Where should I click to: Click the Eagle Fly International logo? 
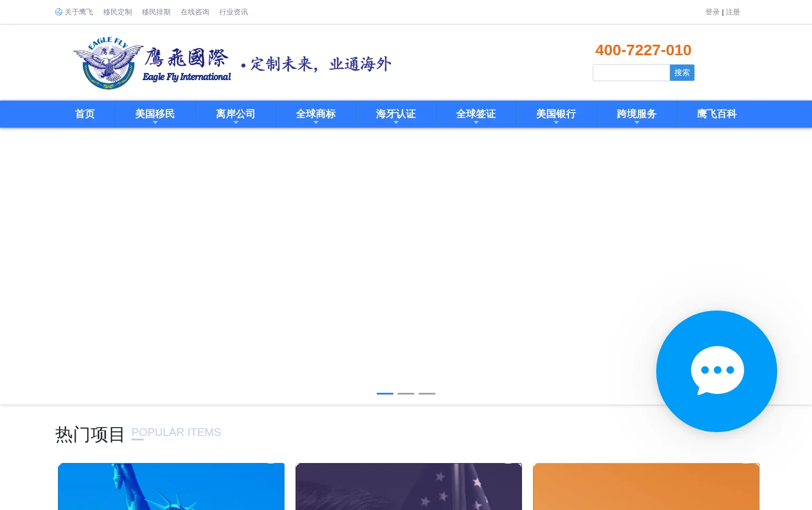152,63
